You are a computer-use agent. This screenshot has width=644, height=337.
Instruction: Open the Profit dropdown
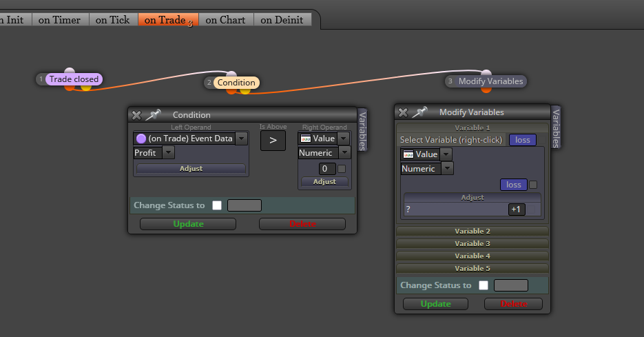coord(168,152)
